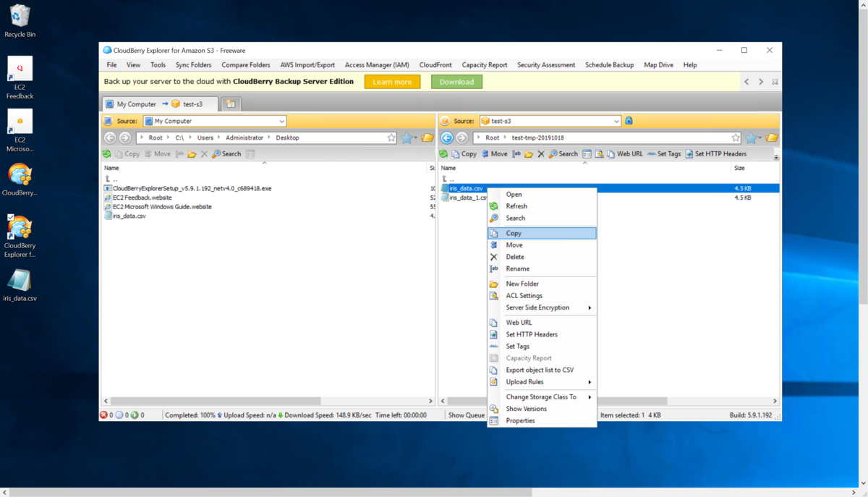This screenshot has height=497, width=868.
Task: Click Search in the right pane toolbar
Action: [x=563, y=154]
